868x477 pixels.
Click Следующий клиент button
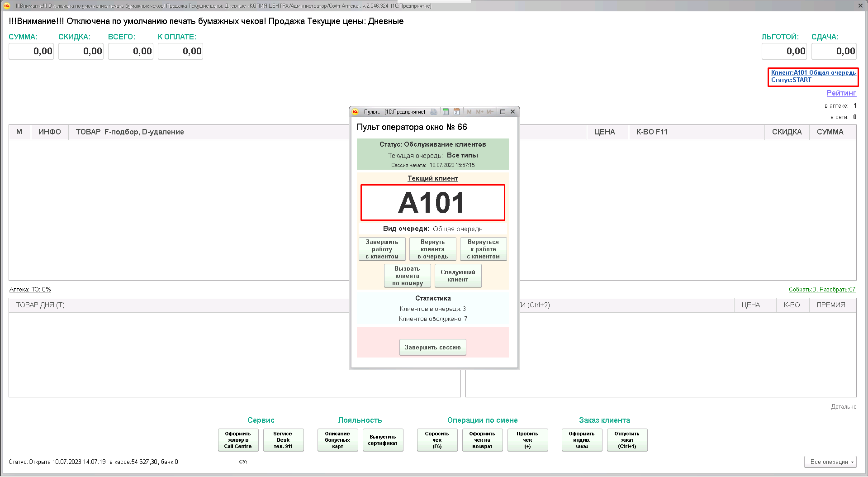pos(458,276)
